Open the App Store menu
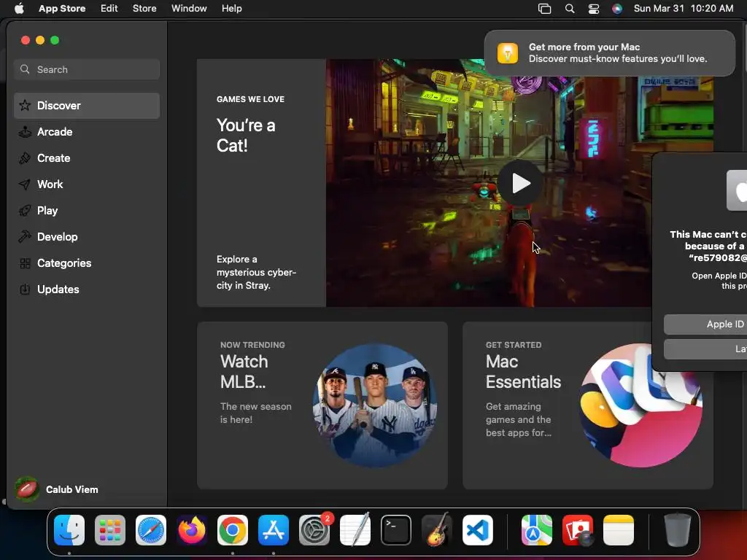The width and height of the screenshot is (747, 560). (62, 9)
